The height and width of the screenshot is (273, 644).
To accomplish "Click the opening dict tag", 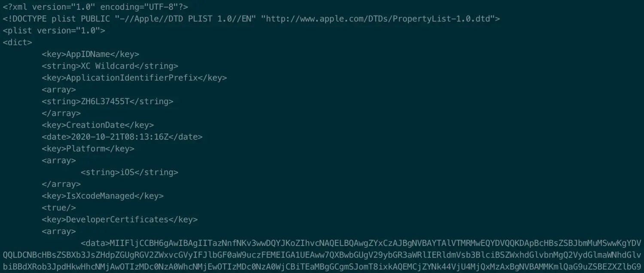I will [17, 42].
